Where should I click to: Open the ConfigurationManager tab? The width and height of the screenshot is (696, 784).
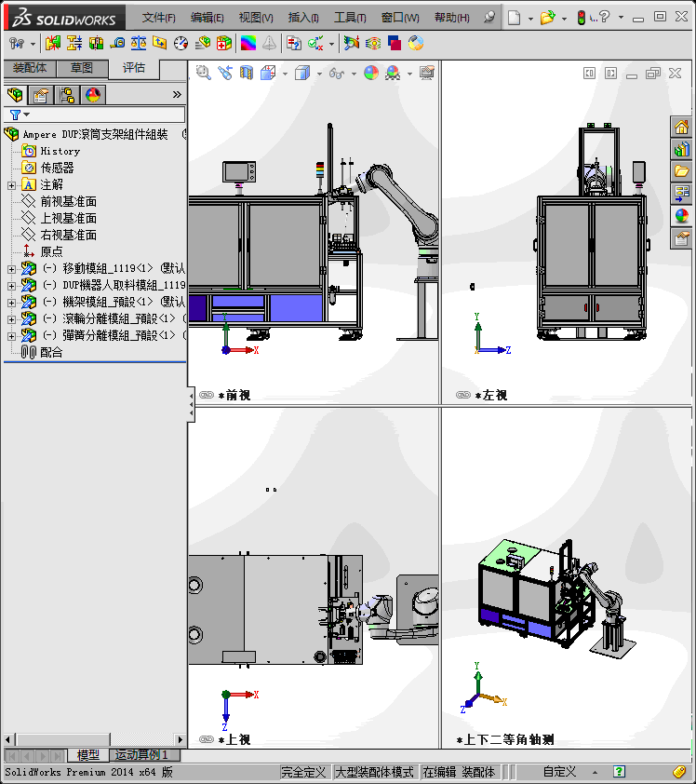[x=66, y=95]
